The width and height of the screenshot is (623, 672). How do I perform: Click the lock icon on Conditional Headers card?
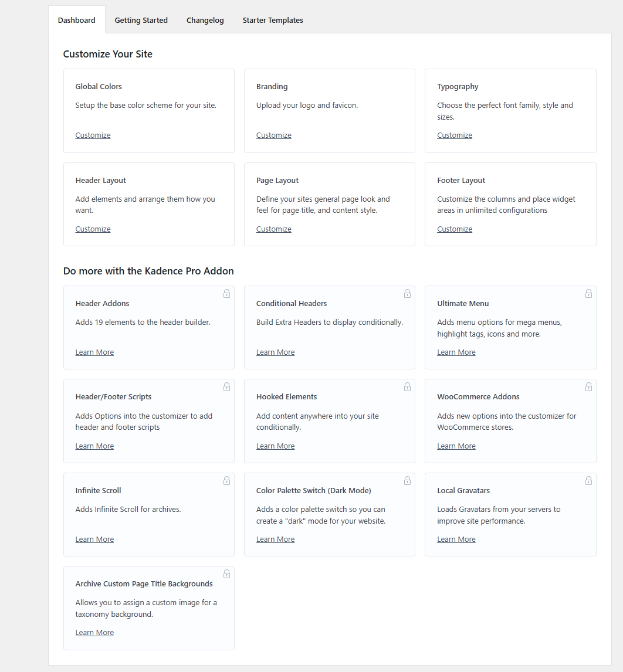[407, 293]
